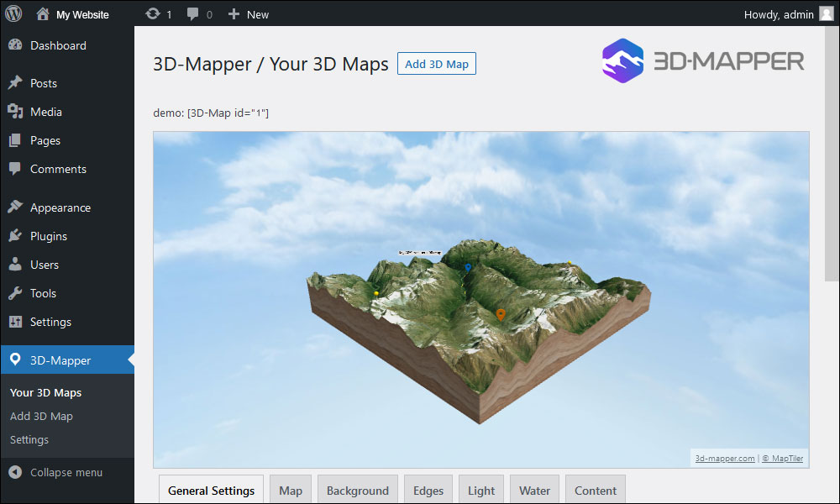
Task: Open the My Website home icon
Action: (43, 14)
